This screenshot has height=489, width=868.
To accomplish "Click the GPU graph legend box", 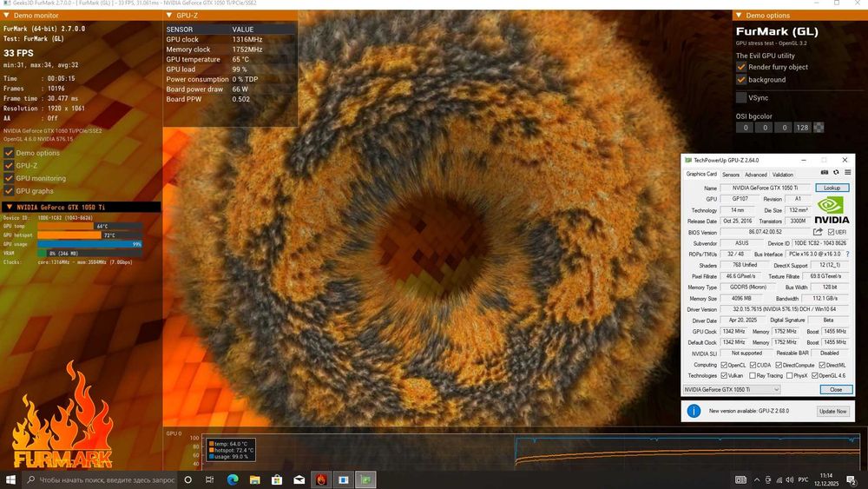I will pos(231,450).
